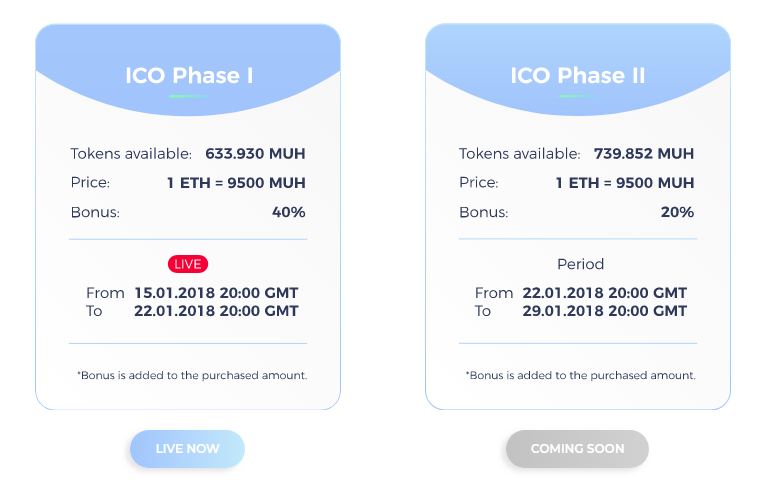Click the ICO Phase I heading
770x494 pixels.
click(189, 76)
